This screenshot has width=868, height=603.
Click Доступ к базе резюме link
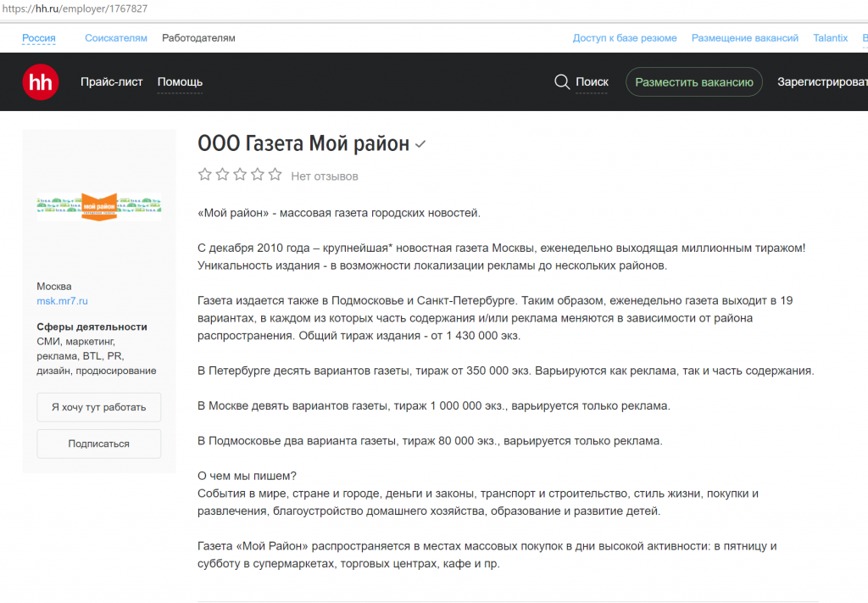[625, 38]
